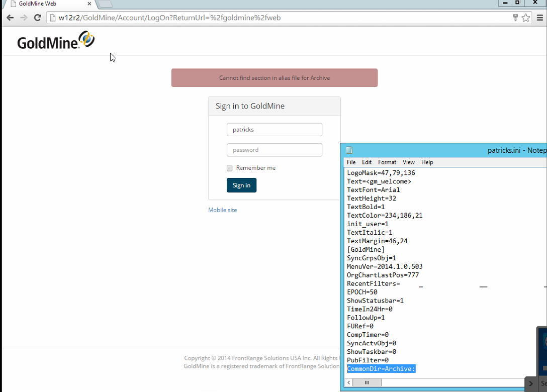
Task: Close the GoldMine Web browser tab
Action: pos(89,4)
